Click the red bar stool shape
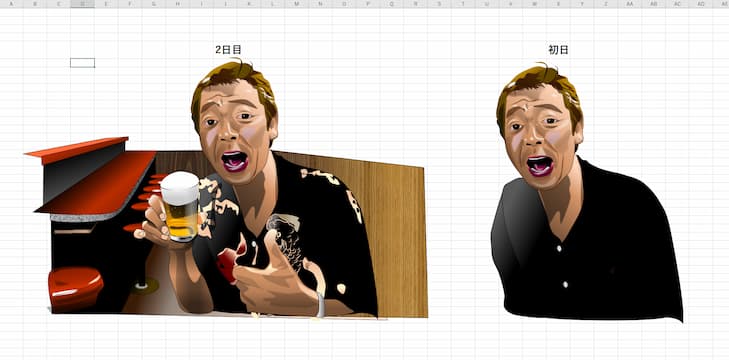This screenshot has height=360, width=729. click(75, 288)
